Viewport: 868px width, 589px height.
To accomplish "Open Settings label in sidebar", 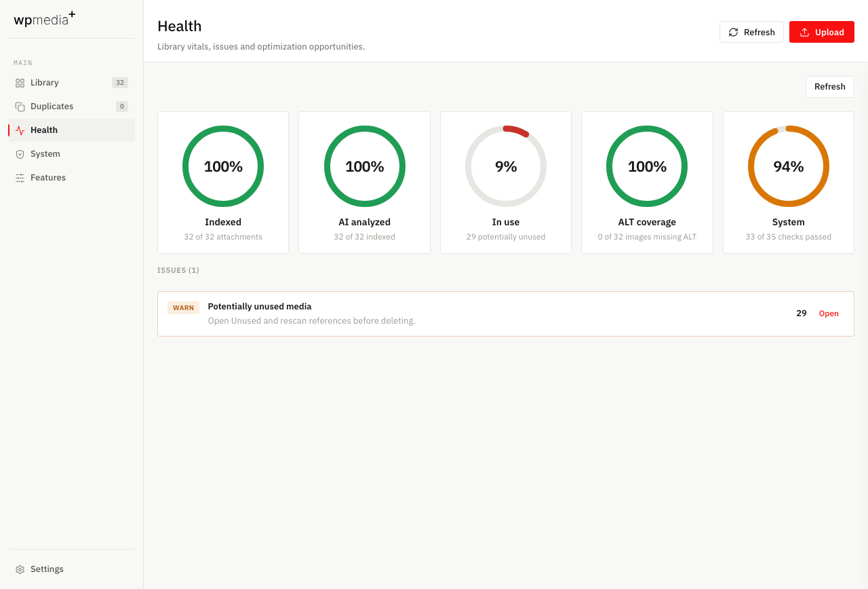I will tap(47, 569).
